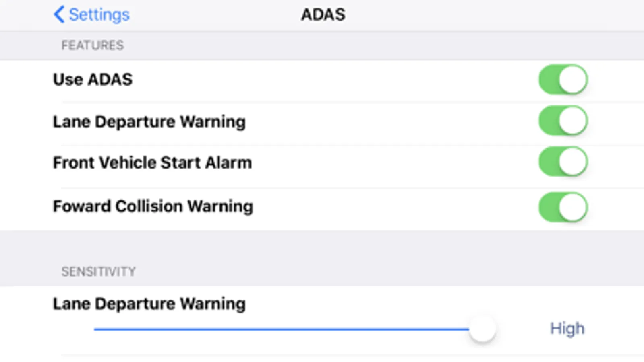Image resolution: width=644 pixels, height=362 pixels.
Task: Click the ADAS page title
Action: tap(323, 15)
